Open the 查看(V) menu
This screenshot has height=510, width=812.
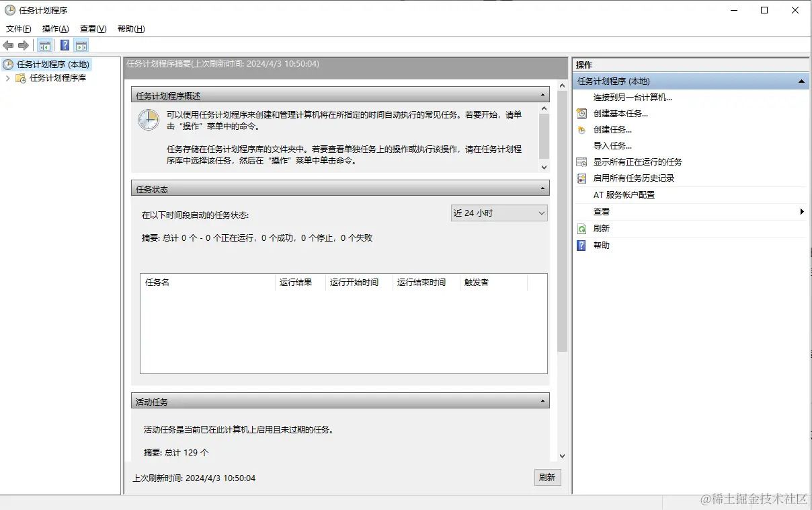[93, 28]
